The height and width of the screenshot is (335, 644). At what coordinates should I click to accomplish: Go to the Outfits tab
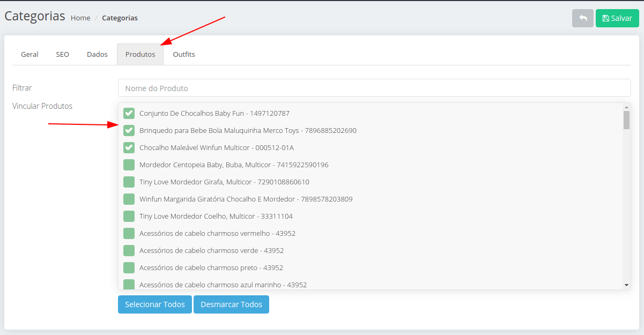(x=184, y=54)
